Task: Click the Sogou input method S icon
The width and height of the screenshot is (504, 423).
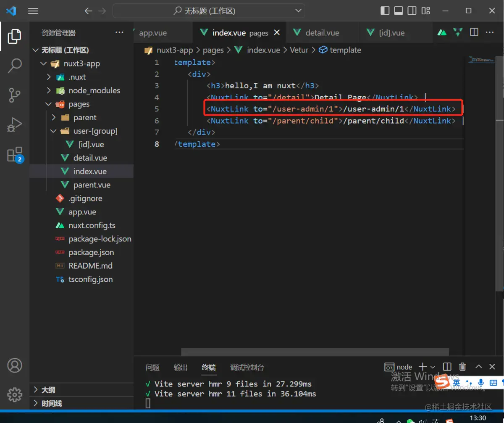Action: tap(442, 382)
